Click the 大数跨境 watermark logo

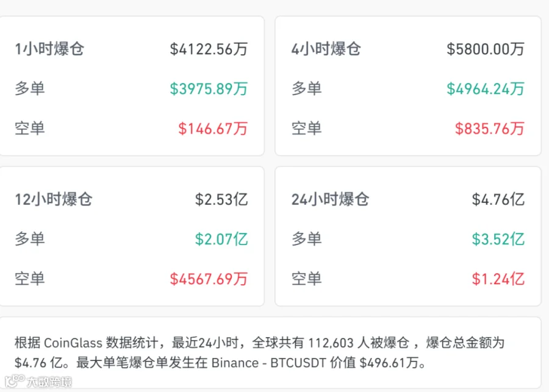point(38,381)
